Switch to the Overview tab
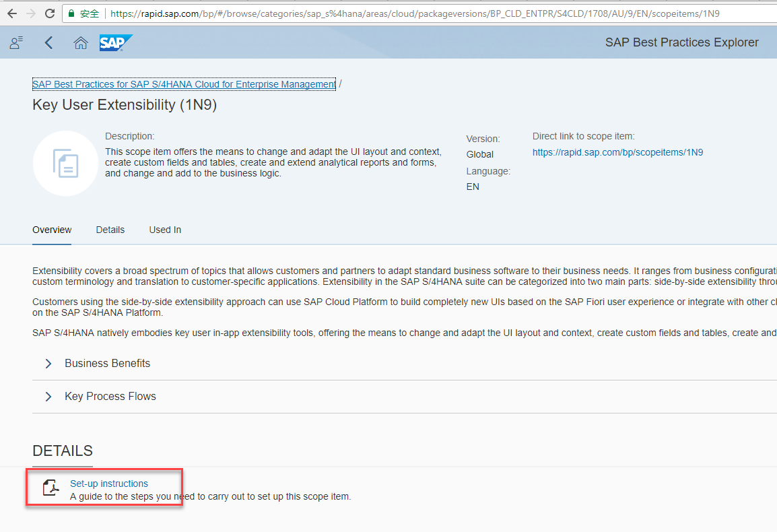Viewport: 777px width, 532px height. tap(52, 230)
